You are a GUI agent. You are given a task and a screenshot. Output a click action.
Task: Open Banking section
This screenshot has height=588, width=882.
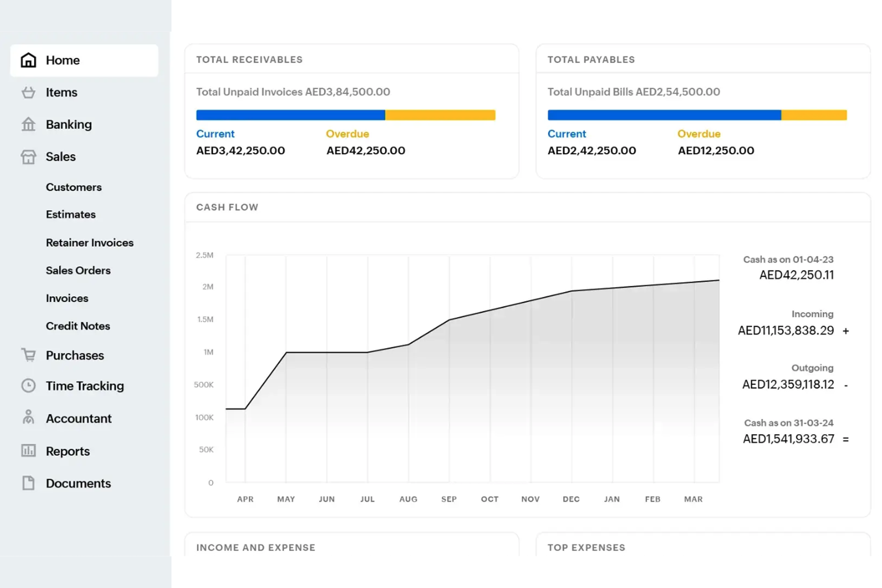[x=69, y=124]
